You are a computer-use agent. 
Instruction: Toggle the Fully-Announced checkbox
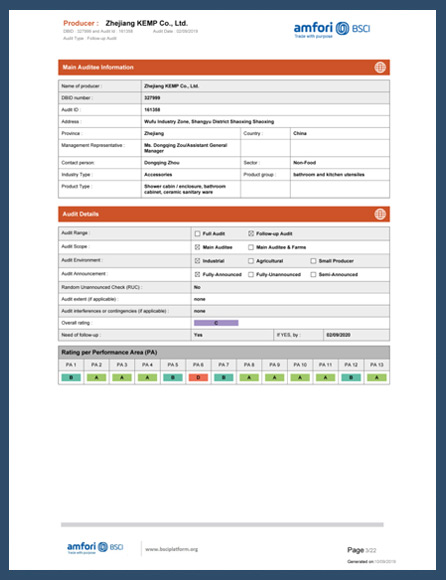[197, 274]
